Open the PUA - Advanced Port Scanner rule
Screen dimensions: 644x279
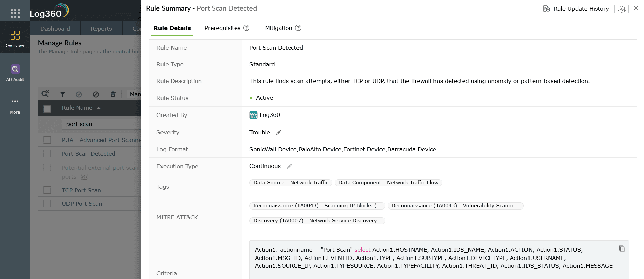101,140
